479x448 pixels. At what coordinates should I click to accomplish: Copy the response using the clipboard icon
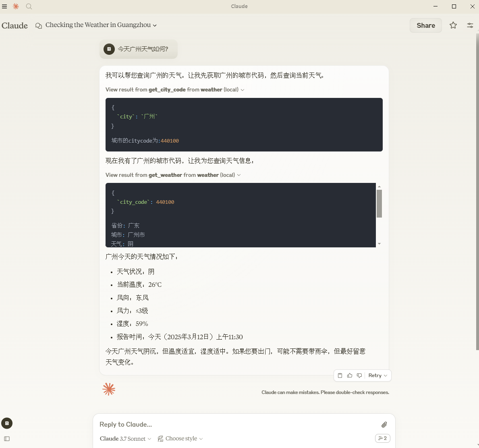pyautogui.click(x=340, y=375)
